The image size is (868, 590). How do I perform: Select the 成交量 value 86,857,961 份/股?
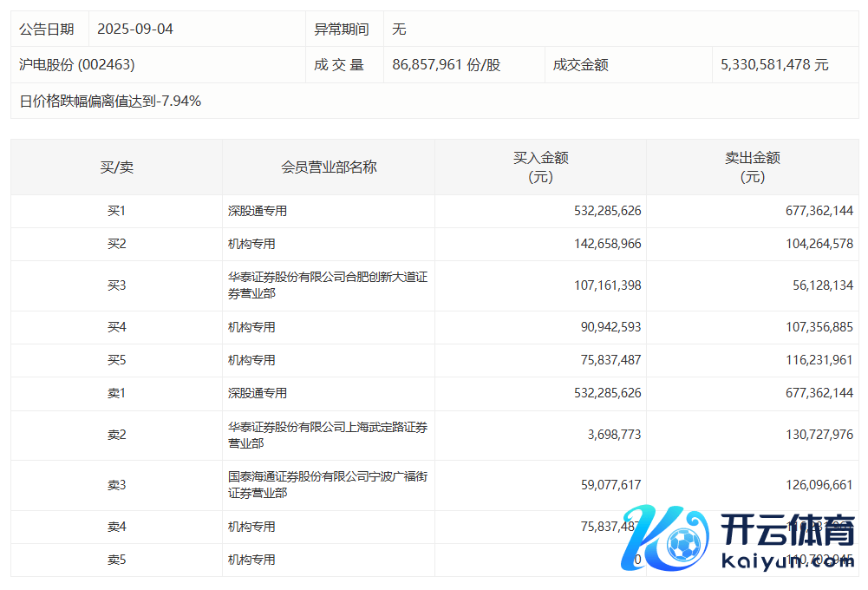click(x=446, y=64)
